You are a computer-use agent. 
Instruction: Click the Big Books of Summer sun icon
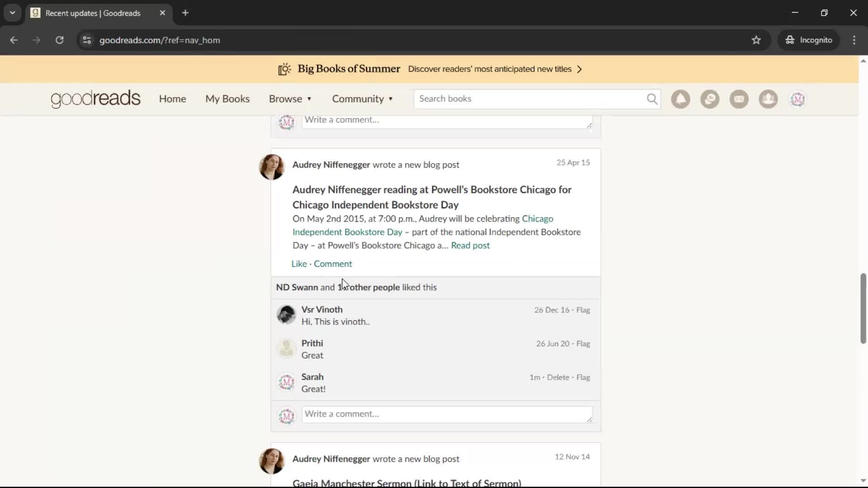(284, 69)
